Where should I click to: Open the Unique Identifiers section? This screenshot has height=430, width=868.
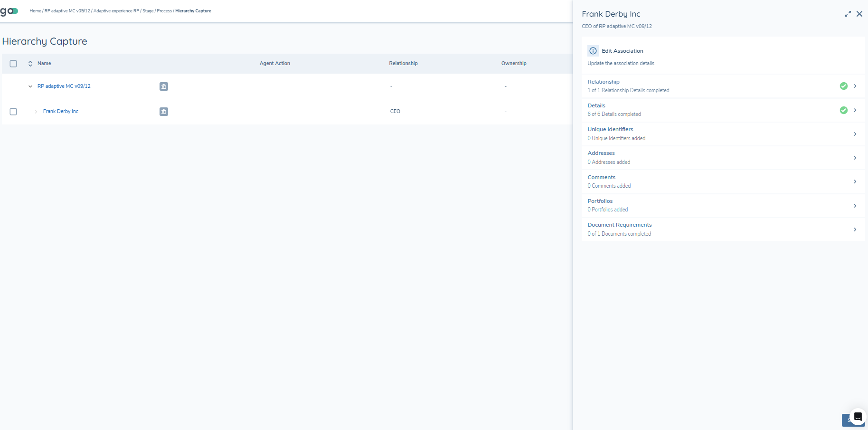click(610, 129)
